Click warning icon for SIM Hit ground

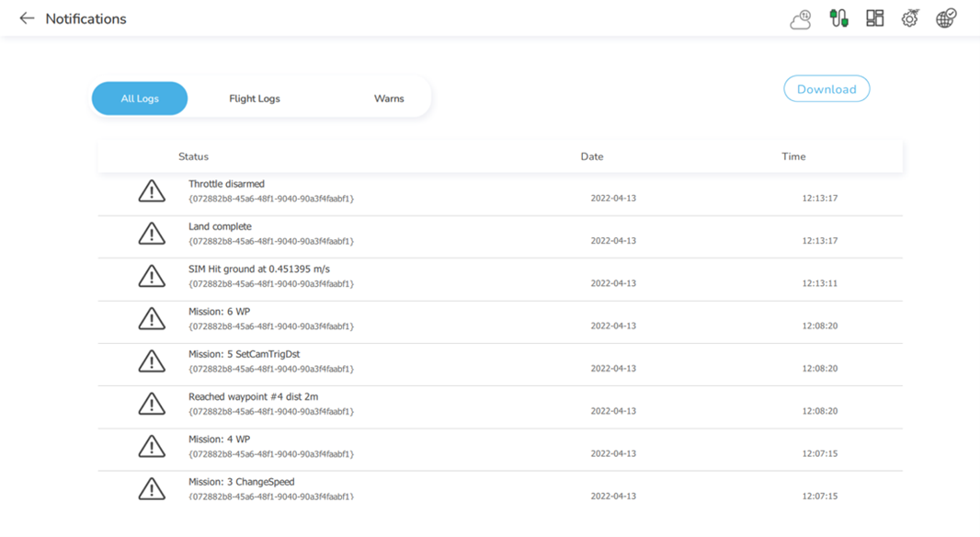(152, 276)
